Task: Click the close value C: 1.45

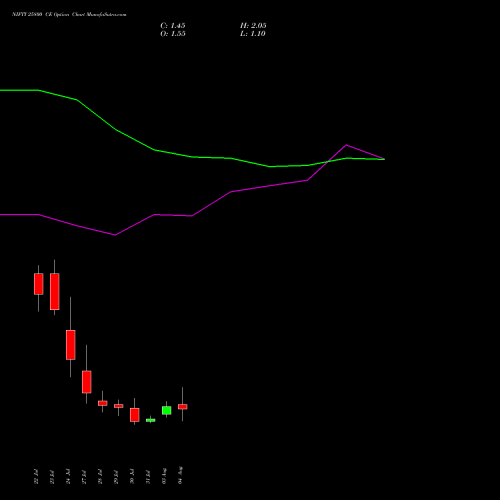Action: (x=173, y=26)
